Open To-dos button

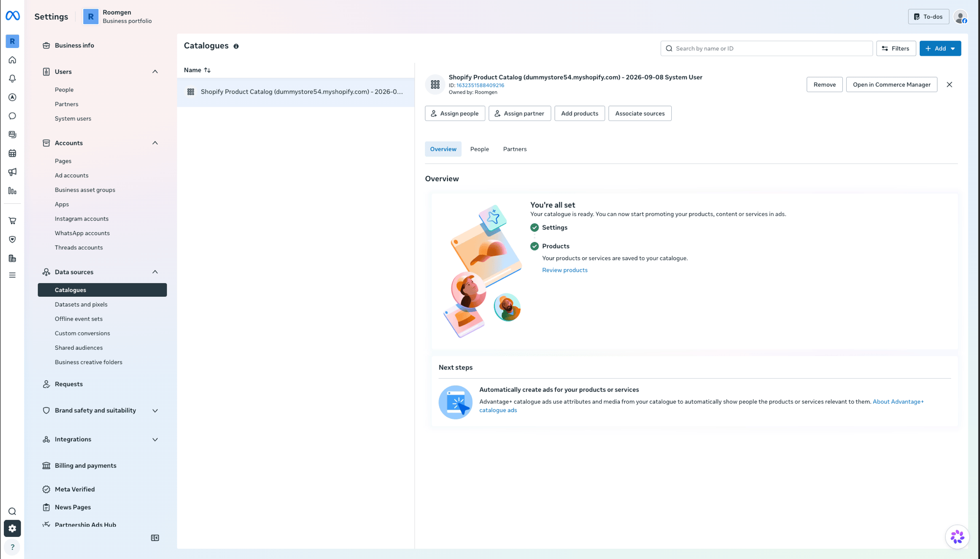(928, 17)
